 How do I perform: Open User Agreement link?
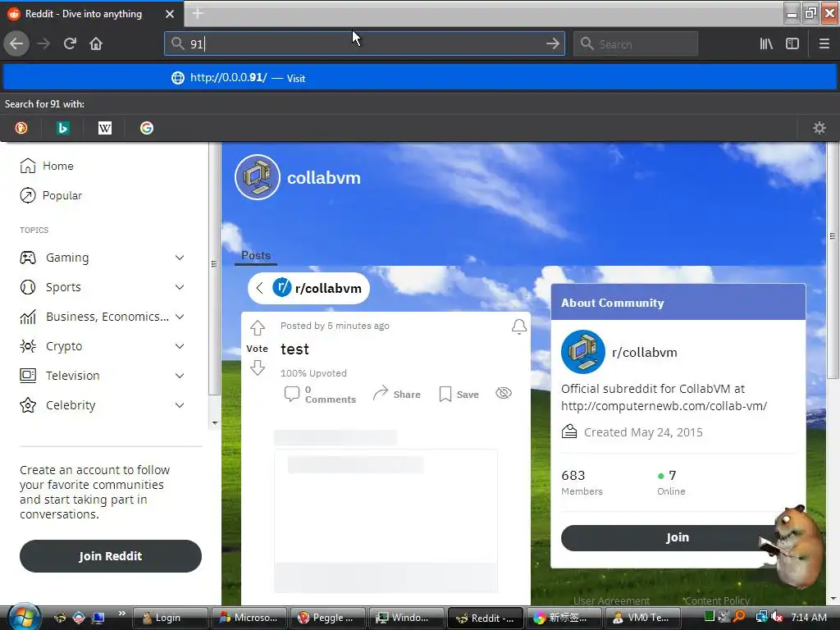611,600
